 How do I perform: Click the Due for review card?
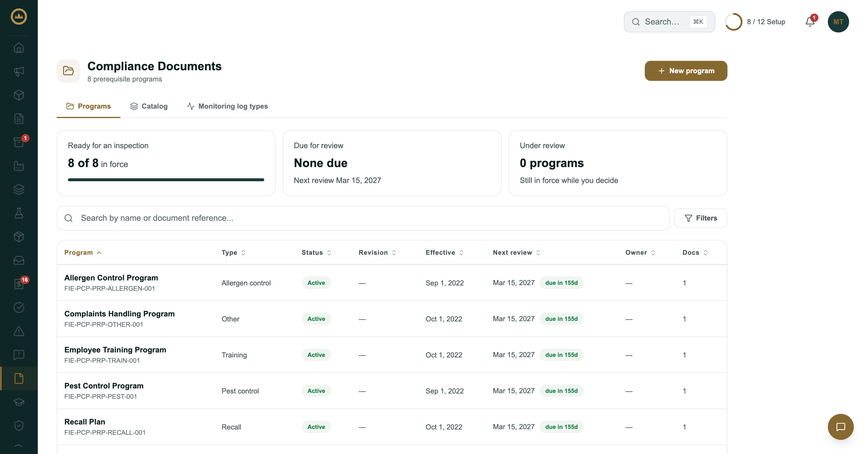(x=392, y=163)
